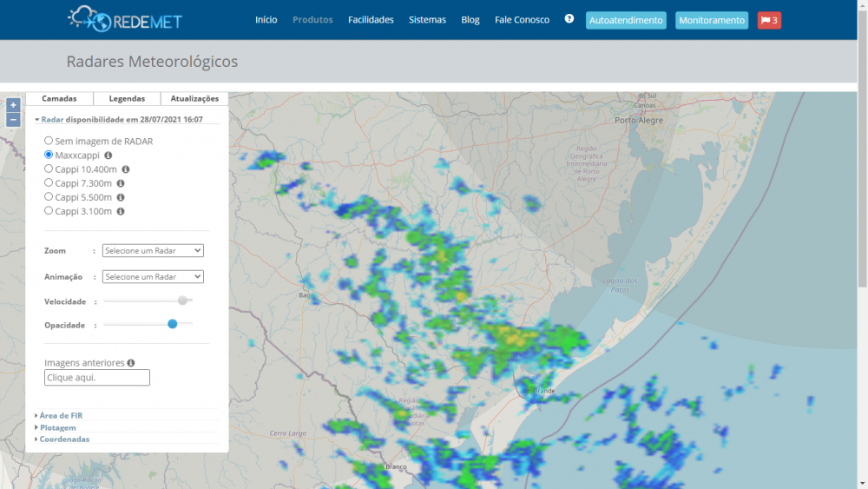Click the info icon beside Cappi 7.300m
The width and height of the screenshot is (868, 489).
121,183
